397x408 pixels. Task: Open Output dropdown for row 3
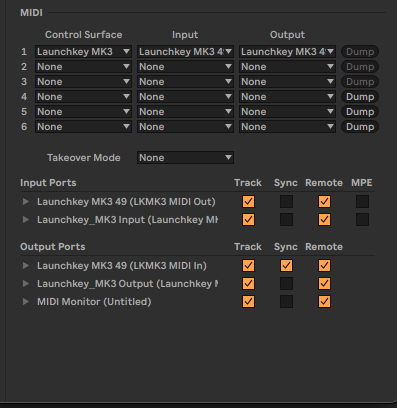click(x=287, y=82)
